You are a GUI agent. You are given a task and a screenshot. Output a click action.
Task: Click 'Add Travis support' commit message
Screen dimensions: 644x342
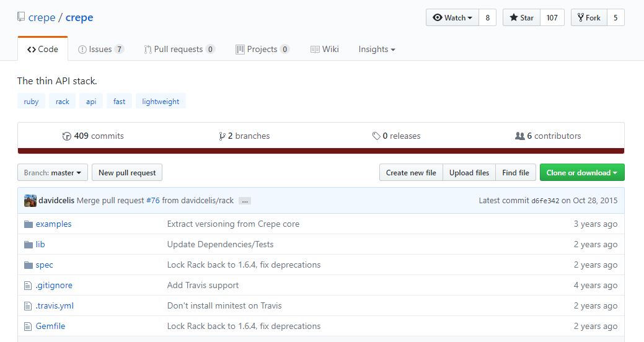pyautogui.click(x=203, y=286)
